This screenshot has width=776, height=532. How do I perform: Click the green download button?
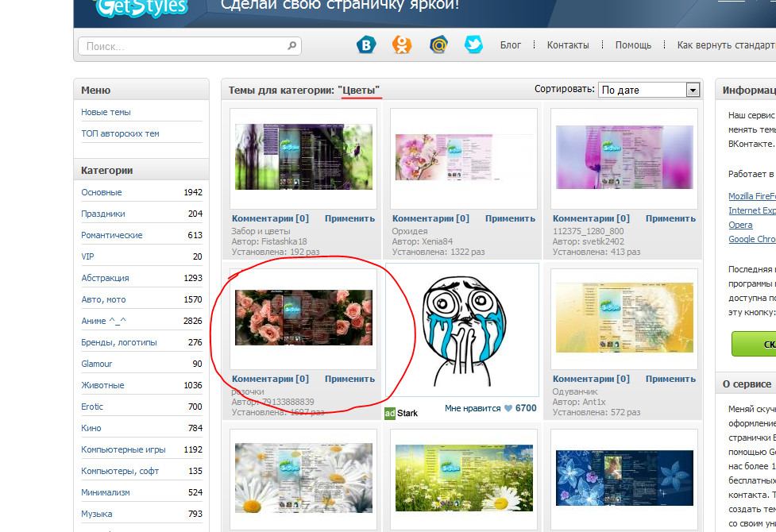754,344
